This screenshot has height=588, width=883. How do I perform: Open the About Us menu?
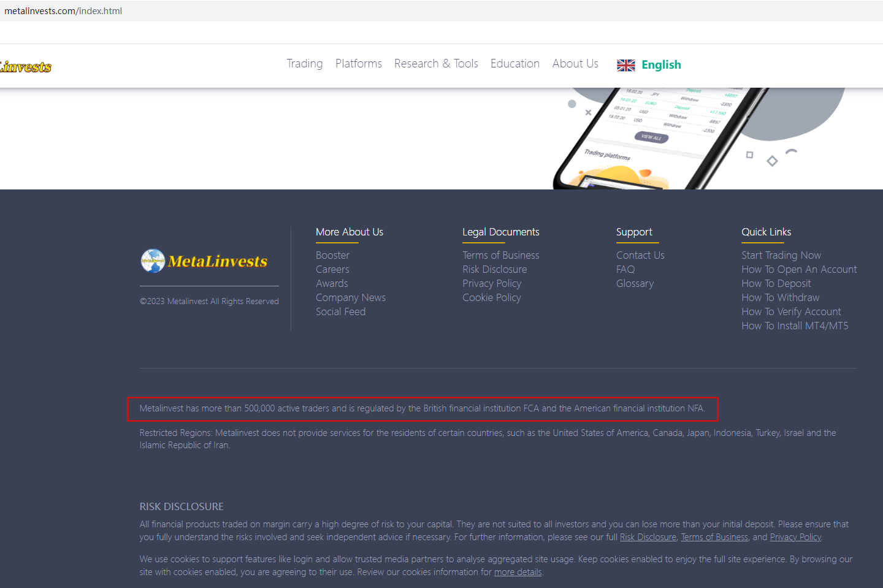[575, 64]
